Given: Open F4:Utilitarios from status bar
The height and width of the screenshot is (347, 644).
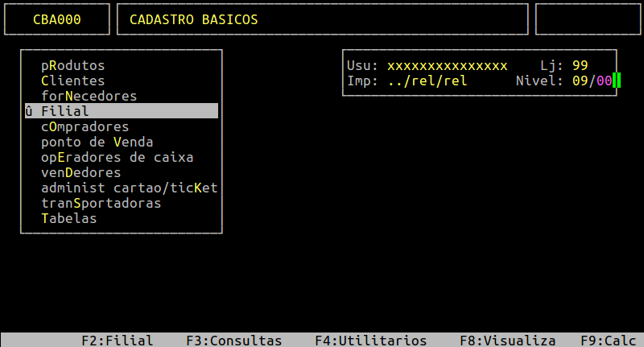Looking at the screenshot, I should pyautogui.click(x=370, y=341).
